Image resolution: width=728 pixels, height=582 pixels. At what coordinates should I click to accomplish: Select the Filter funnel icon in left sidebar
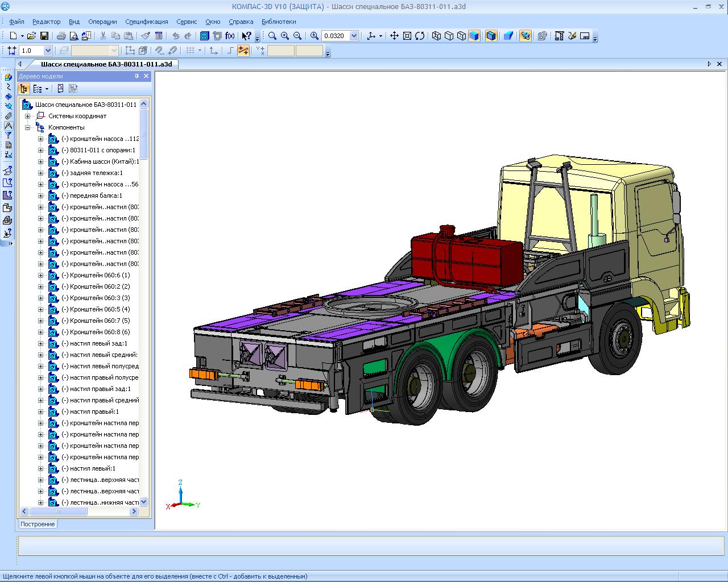pos(8,135)
